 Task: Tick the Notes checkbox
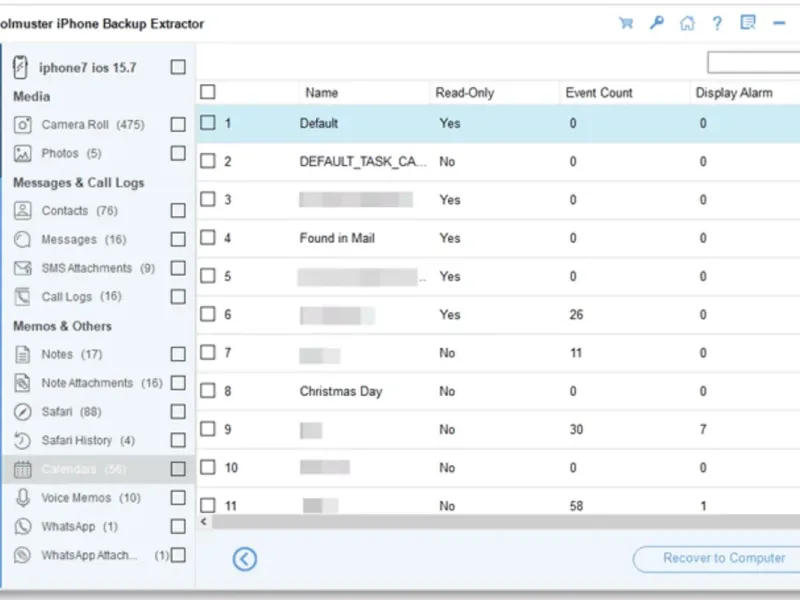(178, 354)
